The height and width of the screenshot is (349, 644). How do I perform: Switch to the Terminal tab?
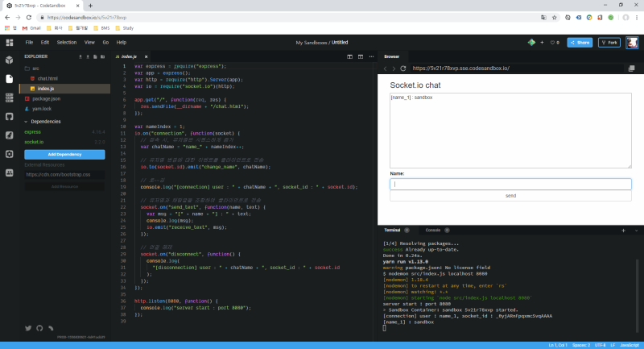pos(392,231)
